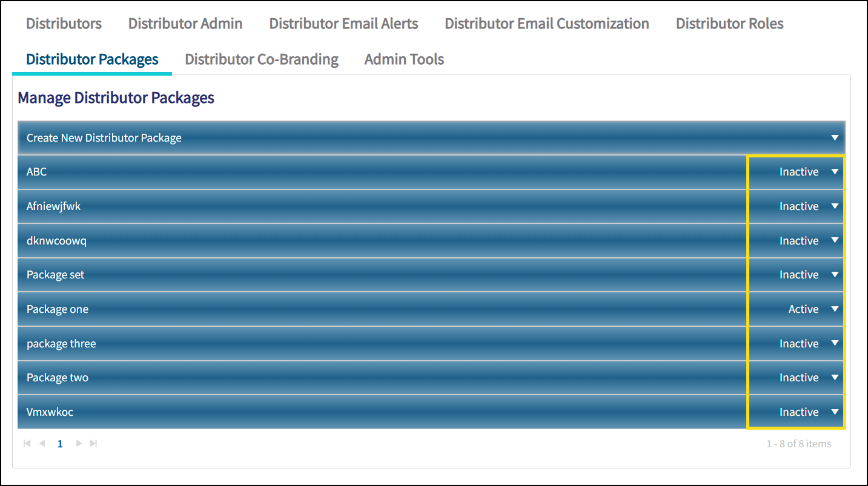
Task: Click page number 1 link
Action: 60,444
